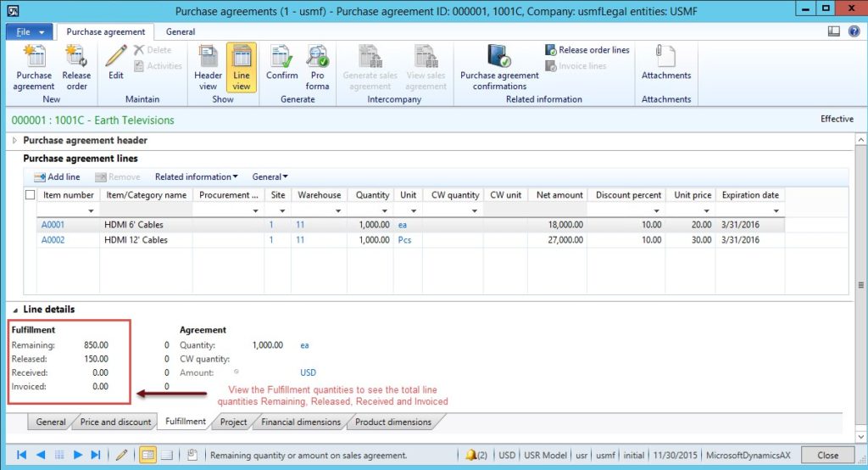The height and width of the screenshot is (470, 868).
Task: Click the Close button
Action: [x=827, y=455]
